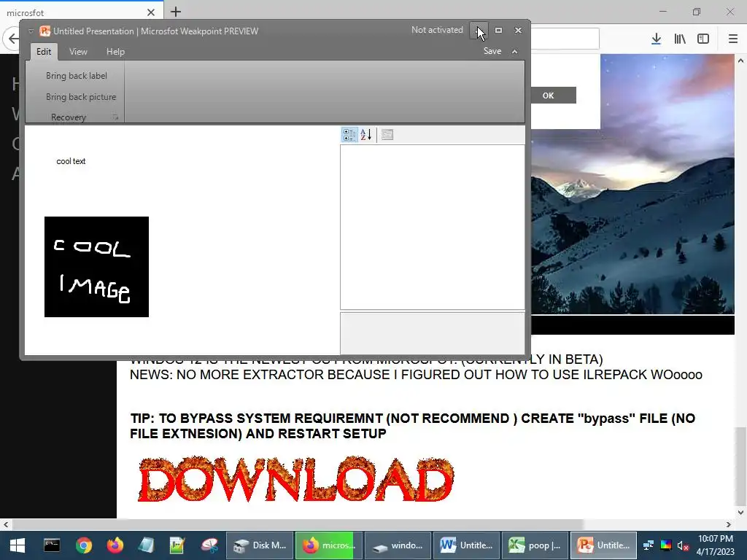Image resolution: width=747 pixels, height=560 pixels.
Task: Open the View tab in Weakpoint
Action: pyautogui.click(x=78, y=52)
